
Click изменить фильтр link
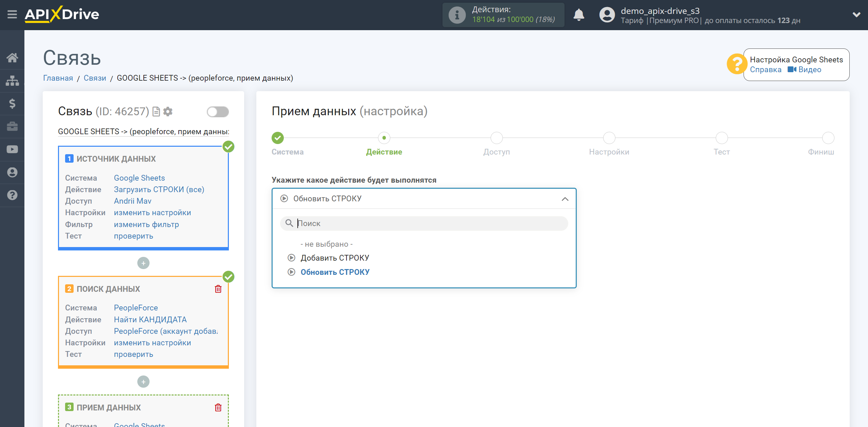click(x=146, y=224)
